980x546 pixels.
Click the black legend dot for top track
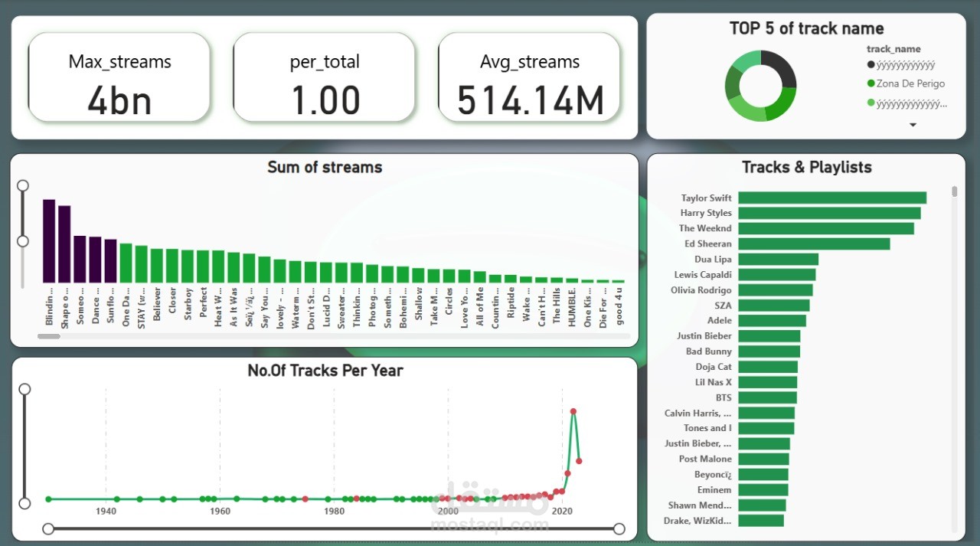click(873, 65)
